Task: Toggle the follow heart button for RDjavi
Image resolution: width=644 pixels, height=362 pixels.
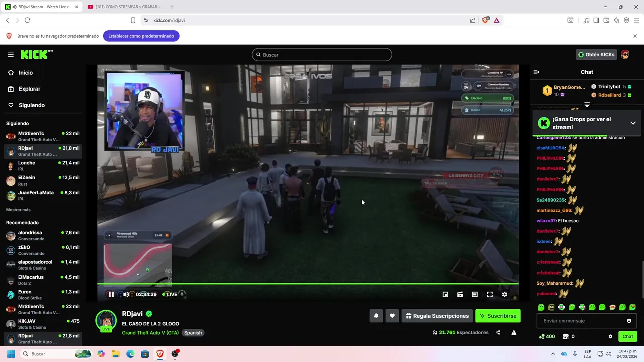Action: pyautogui.click(x=392, y=316)
